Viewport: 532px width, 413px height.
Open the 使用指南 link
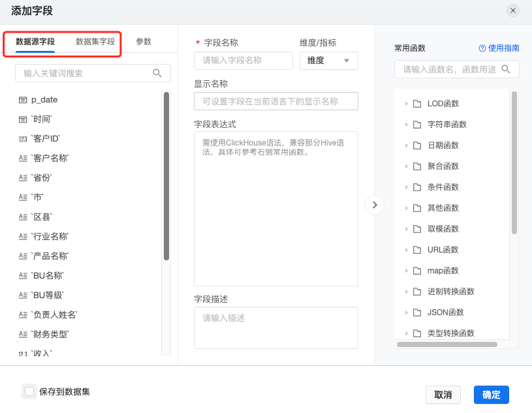499,48
